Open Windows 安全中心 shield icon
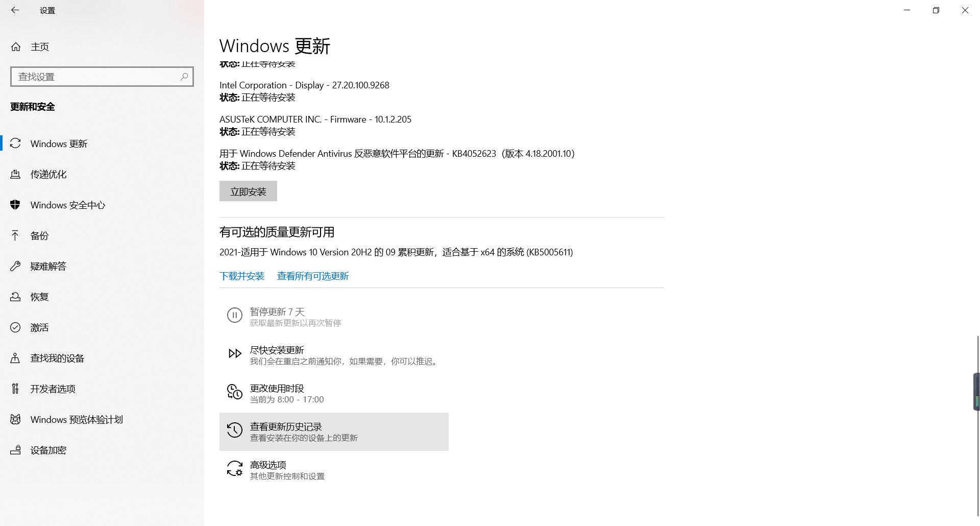Screen dimensions: 980x526 (x=16, y=205)
